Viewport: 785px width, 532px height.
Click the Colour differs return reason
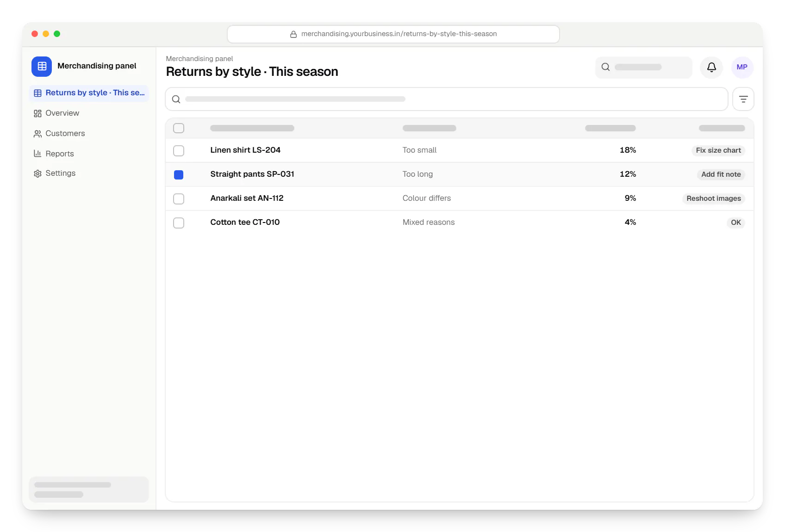click(427, 198)
